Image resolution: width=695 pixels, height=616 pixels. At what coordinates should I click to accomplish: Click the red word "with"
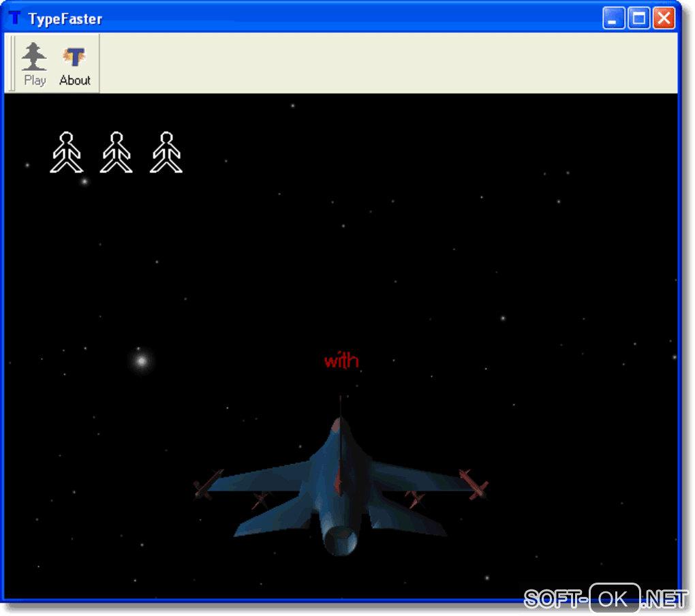[341, 360]
